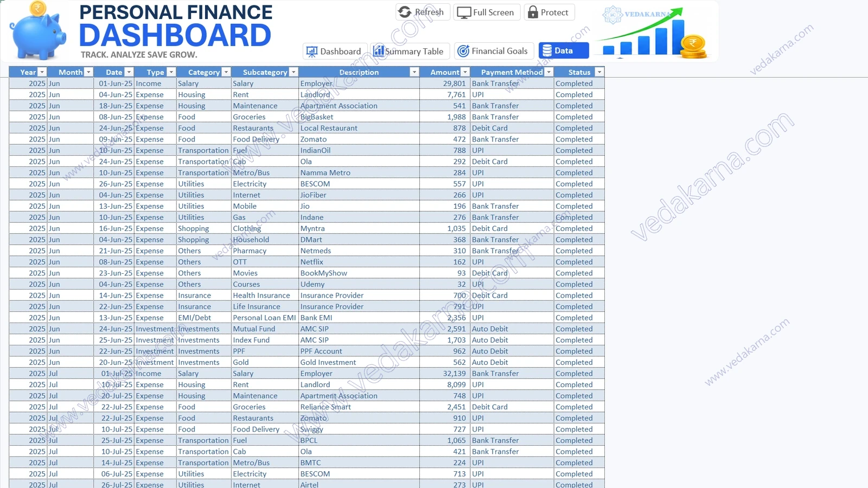Click the Protect padlock icon

(533, 12)
